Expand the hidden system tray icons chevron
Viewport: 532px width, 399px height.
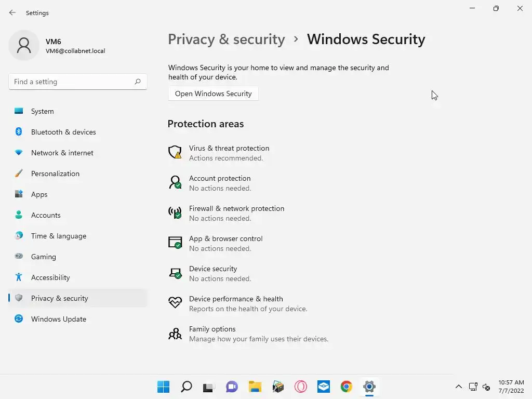pyautogui.click(x=458, y=387)
